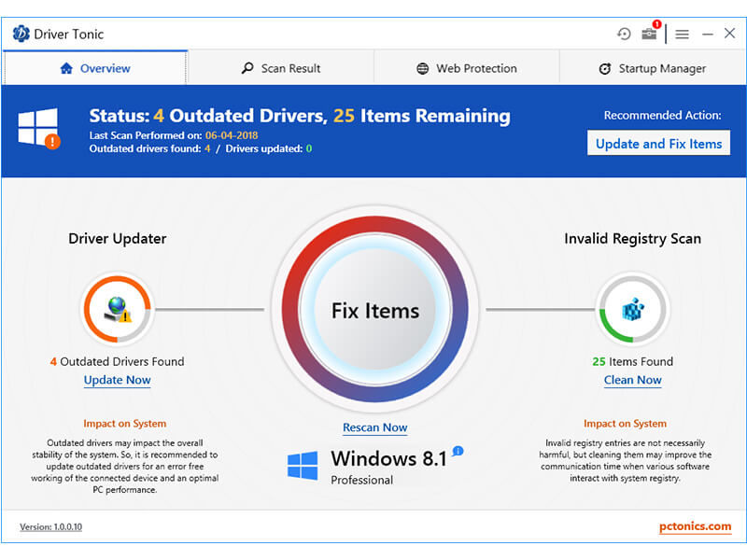Click the refresh icon on Startup Manager tab
Viewport: 747px width, 560px height.
click(x=605, y=68)
